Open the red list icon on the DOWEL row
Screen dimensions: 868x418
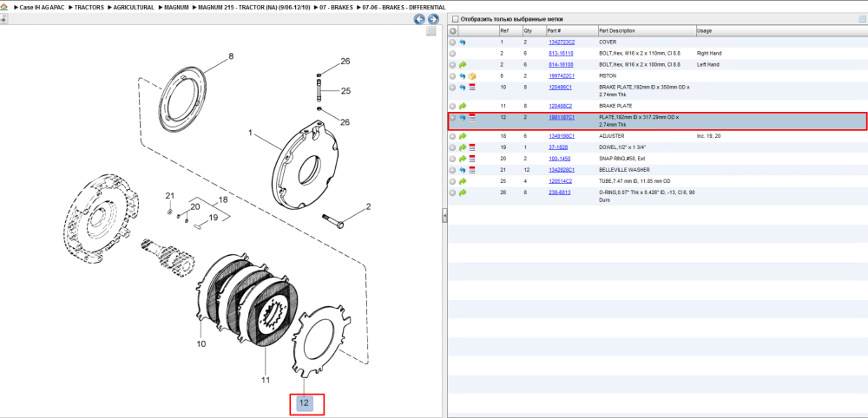click(x=472, y=147)
